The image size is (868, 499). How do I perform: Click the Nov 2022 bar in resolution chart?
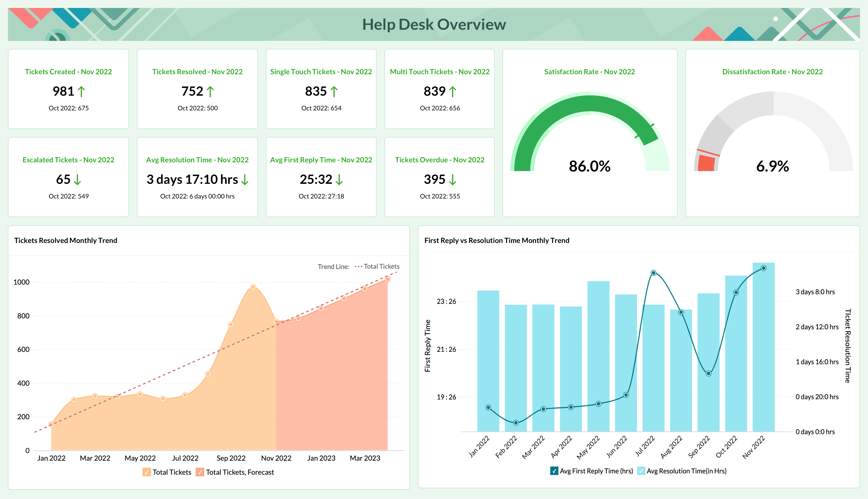coord(763,360)
